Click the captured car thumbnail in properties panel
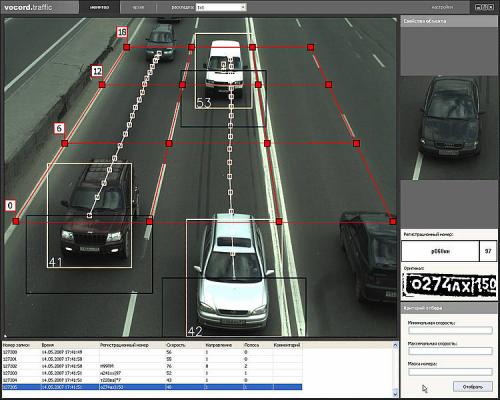The width and height of the screenshot is (500, 400). pos(449,128)
